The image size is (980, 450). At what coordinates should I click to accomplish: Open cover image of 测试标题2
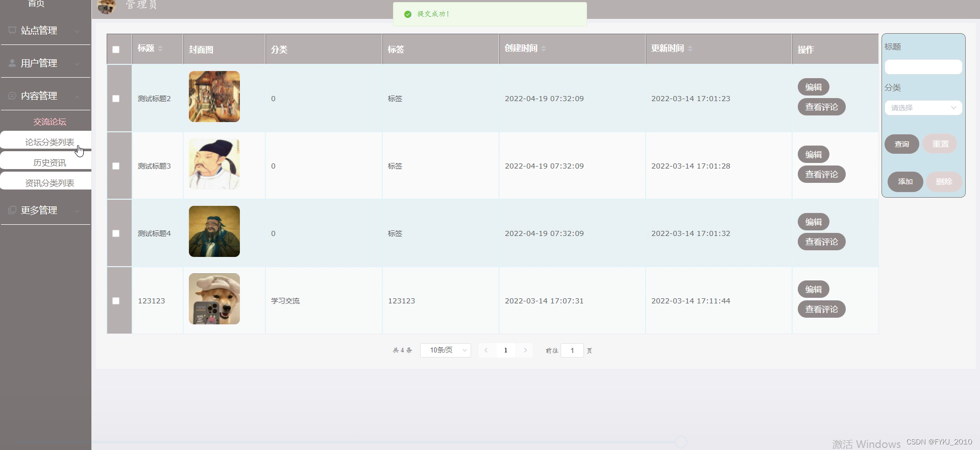(214, 97)
